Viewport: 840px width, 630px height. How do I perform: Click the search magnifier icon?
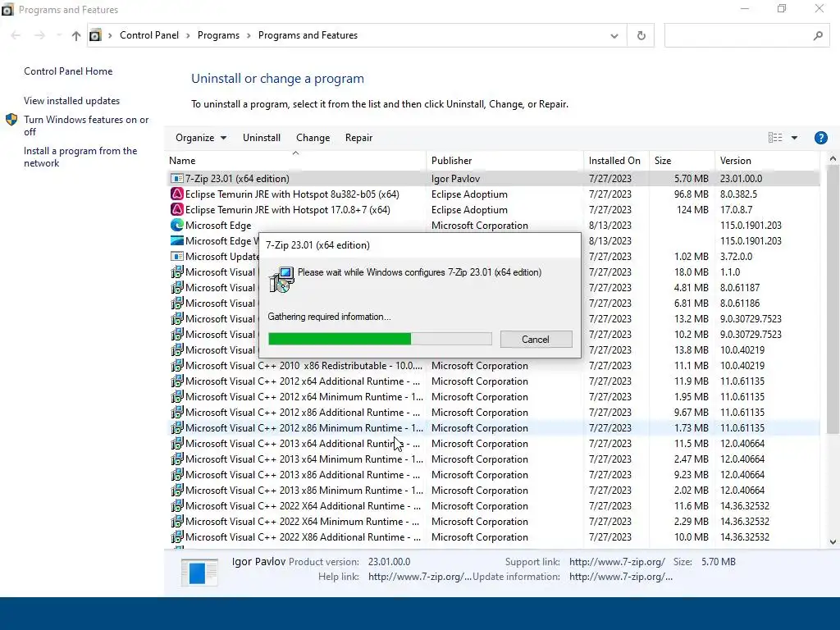[818, 35]
